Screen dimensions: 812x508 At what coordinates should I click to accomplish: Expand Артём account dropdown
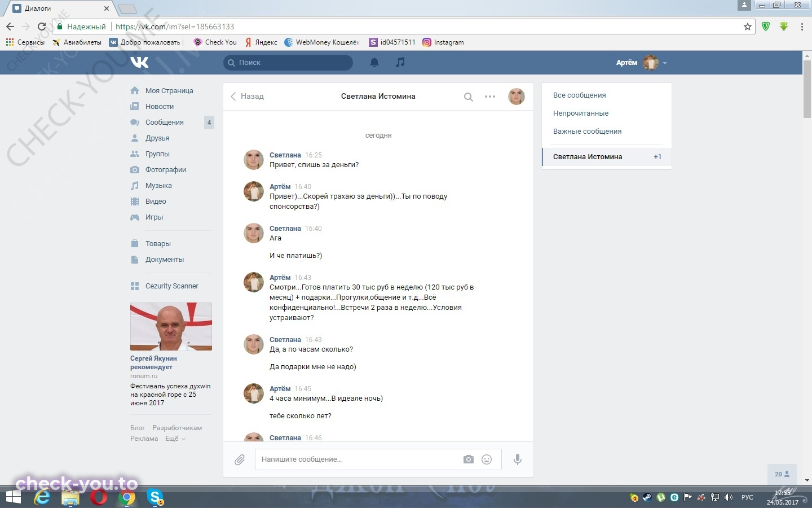click(641, 63)
